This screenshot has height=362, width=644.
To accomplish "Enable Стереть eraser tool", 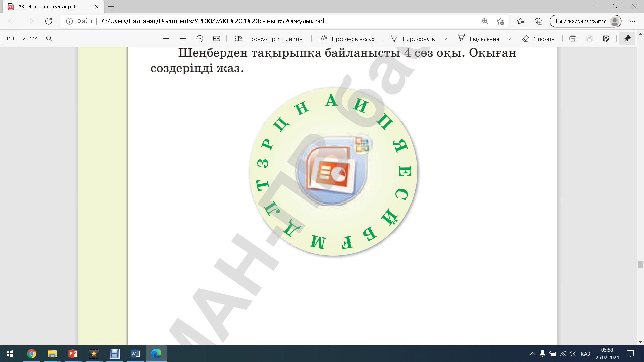I will pos(538,39).
